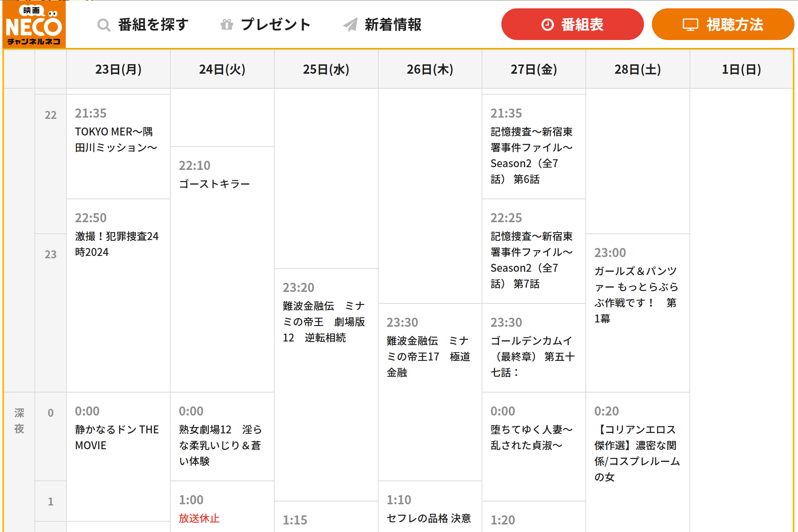Click the clock icon in 番組表 button
The width and height of the screenshot is (798, 532).
click(547, 25)
